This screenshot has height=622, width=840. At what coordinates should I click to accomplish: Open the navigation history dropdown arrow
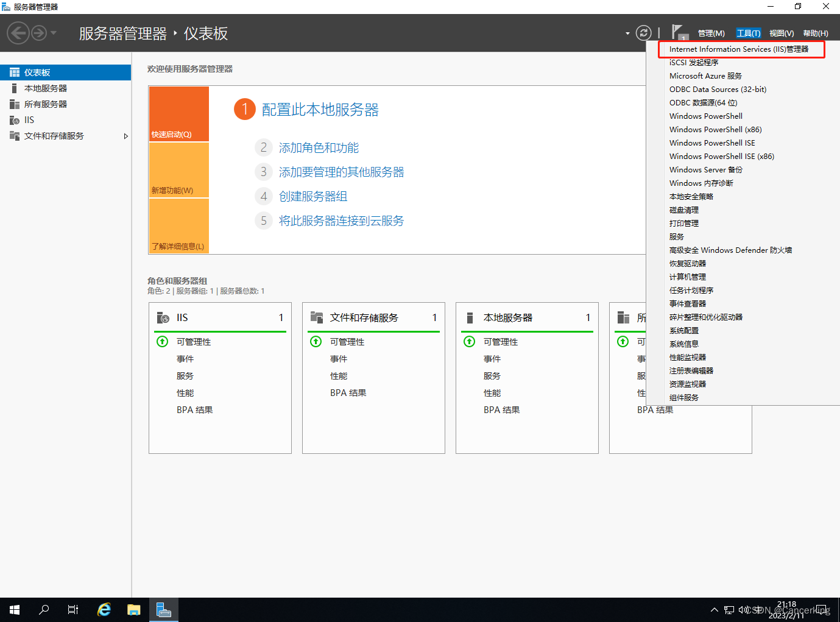(54, 33)
